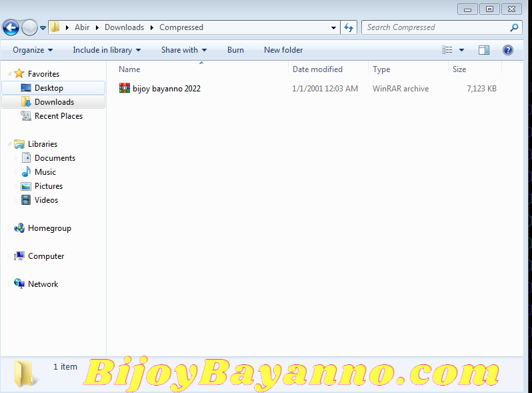Click the search magnifier icon
This screenshot has height=393, width=532.
pos(515,27)
